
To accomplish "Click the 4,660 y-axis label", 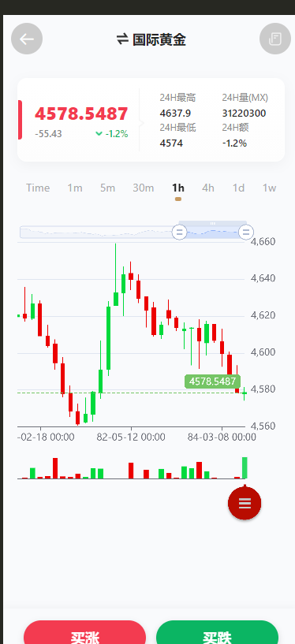I will pyautogui.click(x=263, y=241).
